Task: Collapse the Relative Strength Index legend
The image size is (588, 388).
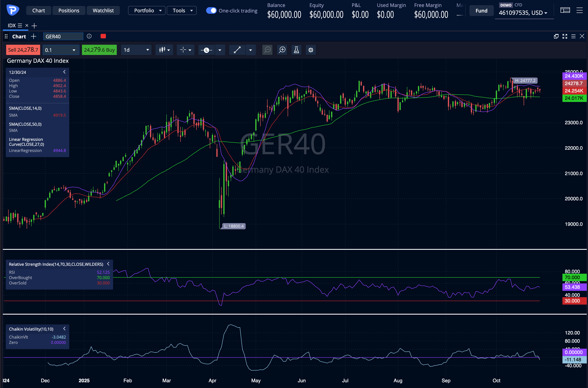Action: tap(108, 264)
